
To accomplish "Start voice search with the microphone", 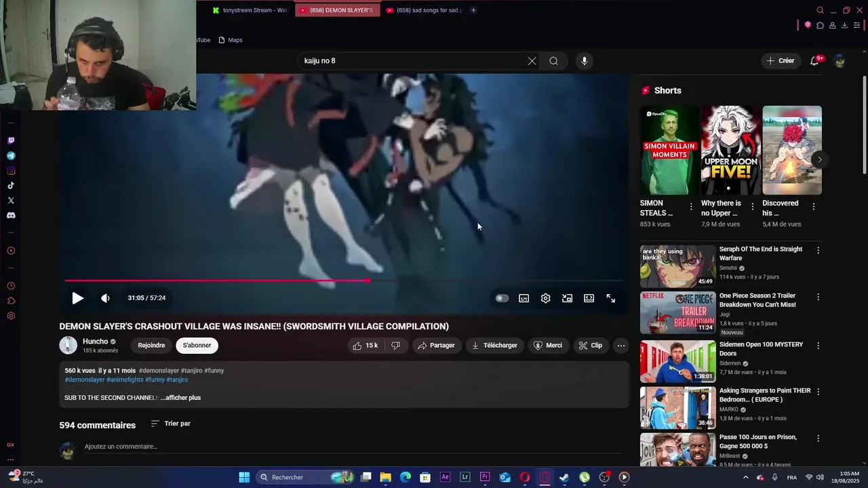I will [585, 61].
